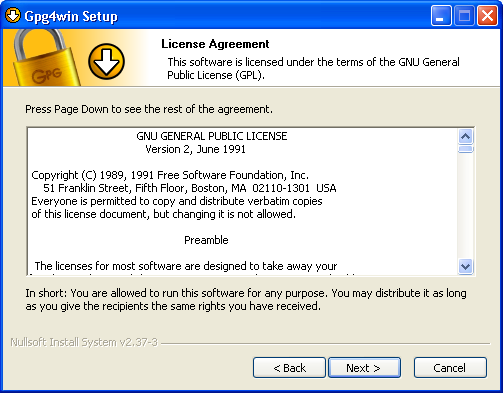The width and height of the screenshot is (503, 393).
Task: Click the 'Everyone is permitted to copy' line
Action: pyautogui.click(x=177, y=201)
